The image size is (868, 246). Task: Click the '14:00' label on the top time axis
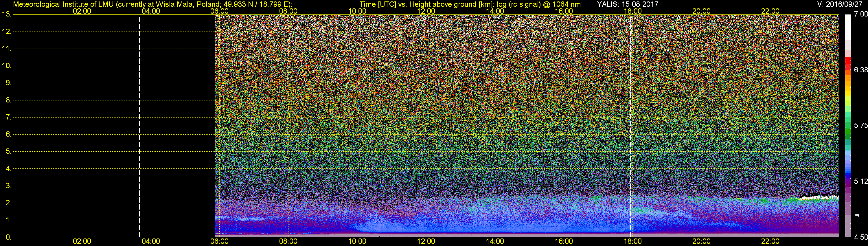coord(495,11)
